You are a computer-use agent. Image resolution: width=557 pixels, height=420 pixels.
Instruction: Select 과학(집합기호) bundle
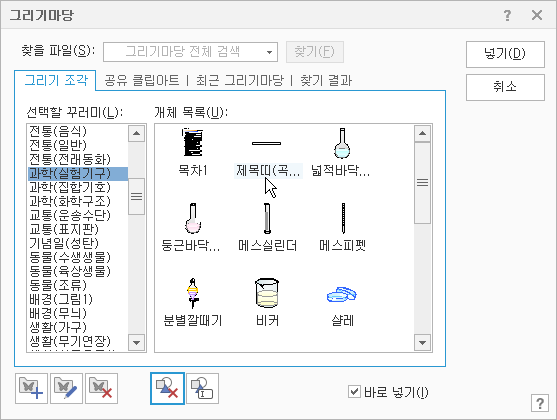click(x=78, y=187)
